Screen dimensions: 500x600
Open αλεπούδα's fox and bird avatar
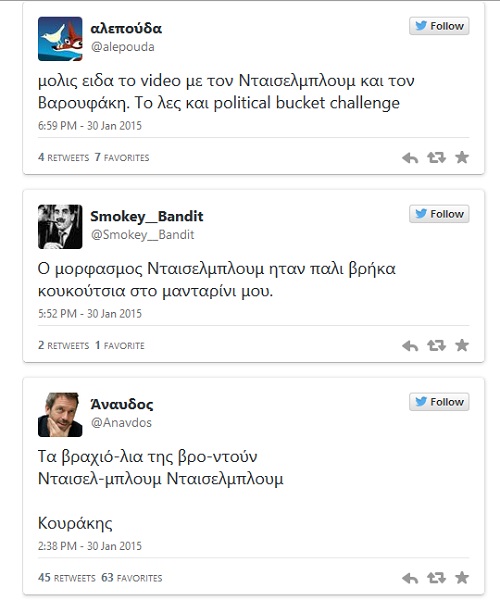[60, 39]
